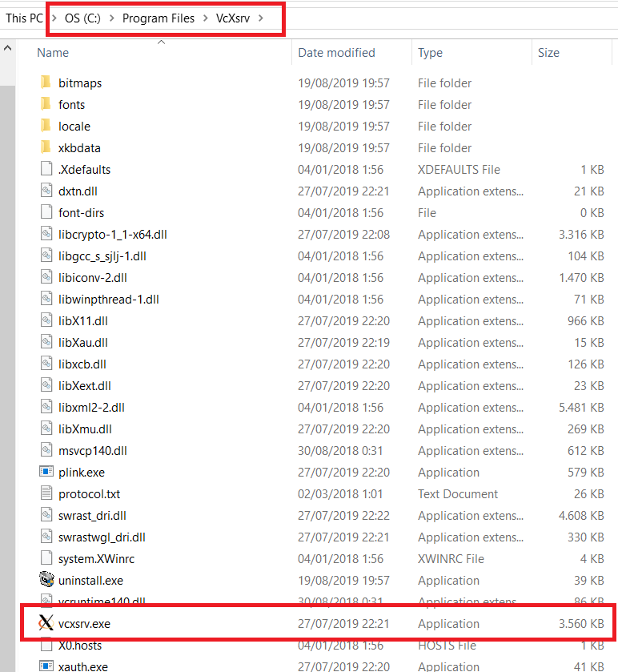Click the libgcc_s_sjlj-1.dll icon

(46, 255)
